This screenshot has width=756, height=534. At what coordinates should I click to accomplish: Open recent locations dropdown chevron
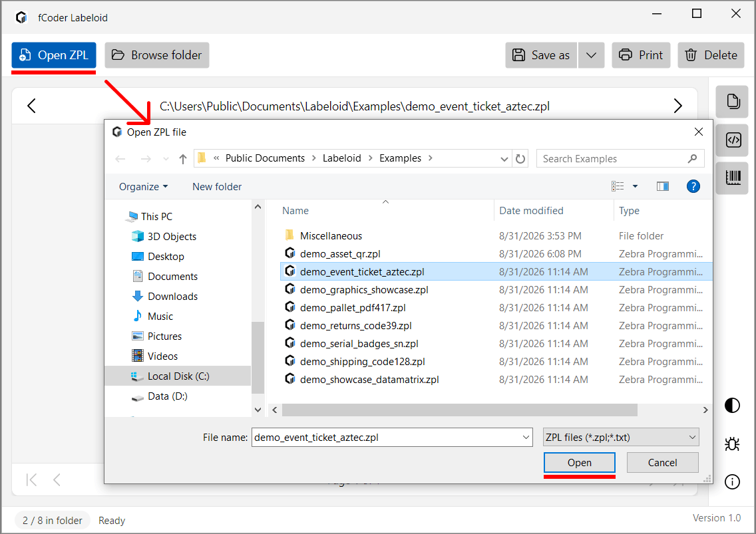[x=166, y=158]
